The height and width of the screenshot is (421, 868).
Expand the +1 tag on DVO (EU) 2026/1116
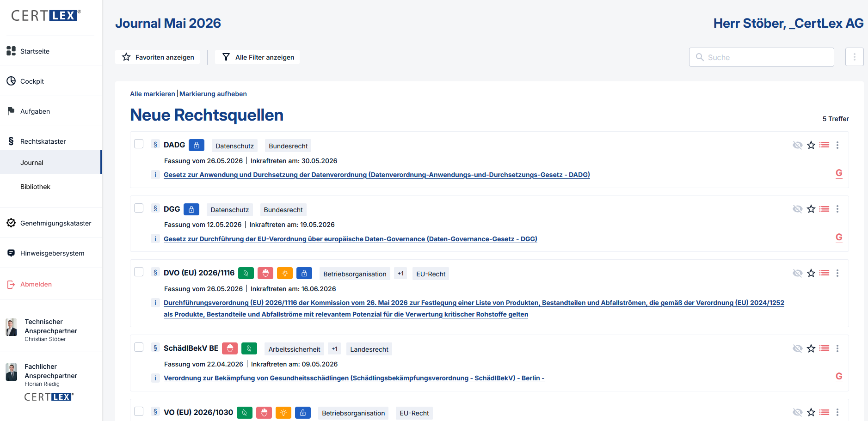click(400, 274)
